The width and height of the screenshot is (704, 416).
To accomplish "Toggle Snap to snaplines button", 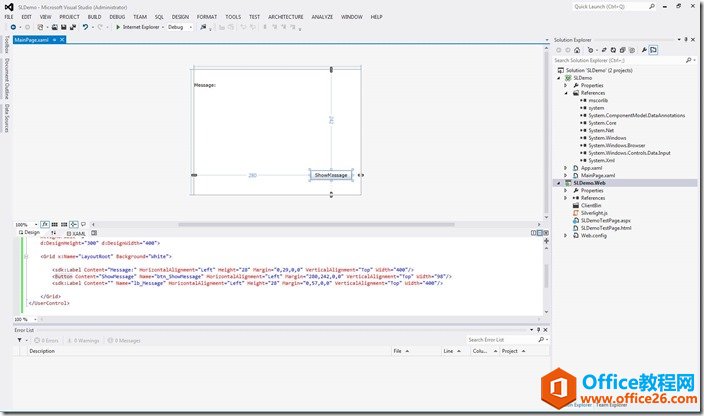I will click(74, 224).
